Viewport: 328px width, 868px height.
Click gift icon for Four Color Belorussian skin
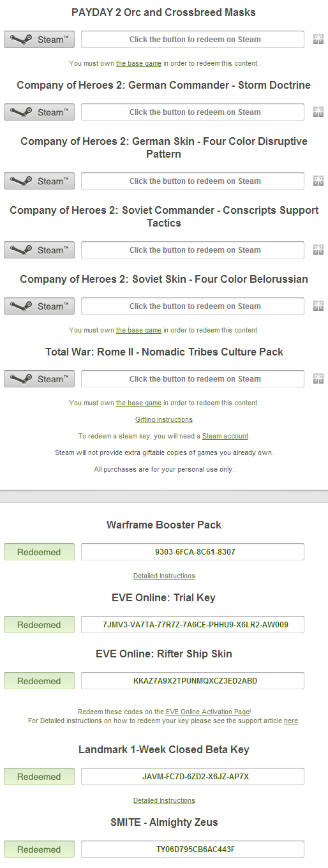tap(318, 306)
